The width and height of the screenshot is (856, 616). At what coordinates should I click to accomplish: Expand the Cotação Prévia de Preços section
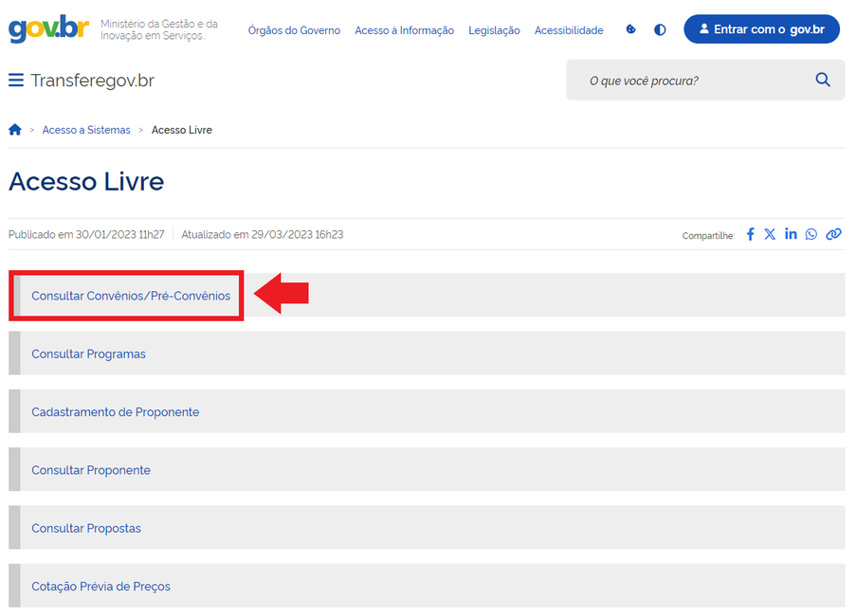click(x=100, y=586)
